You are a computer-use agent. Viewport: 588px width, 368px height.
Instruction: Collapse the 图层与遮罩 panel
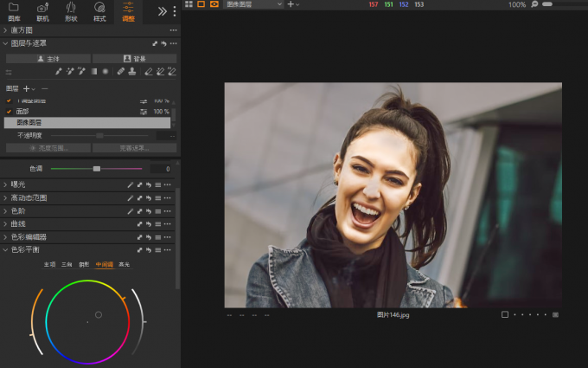5,43
